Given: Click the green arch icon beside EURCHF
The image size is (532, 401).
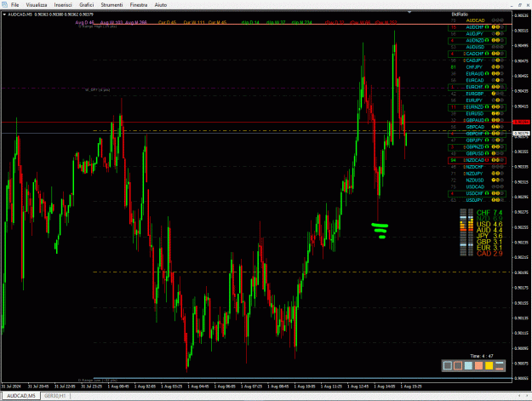Looking at the screenshot, I should (x=487, y=87).
